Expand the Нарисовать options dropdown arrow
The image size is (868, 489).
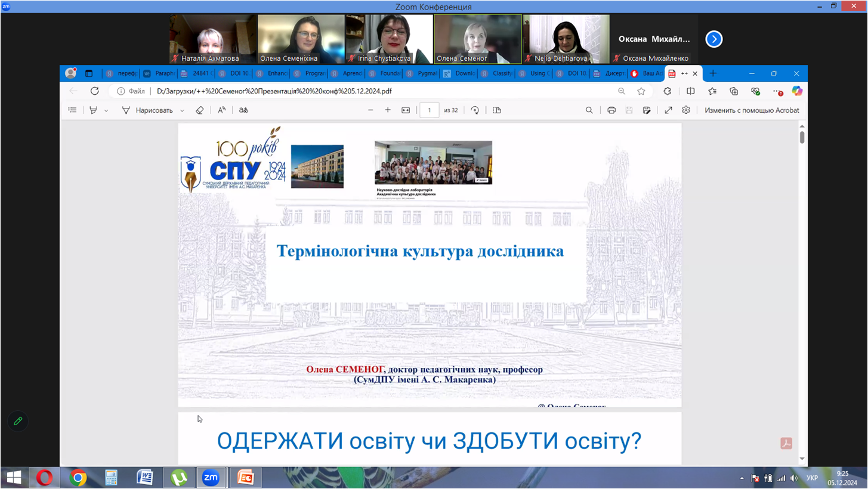[182, 110]
